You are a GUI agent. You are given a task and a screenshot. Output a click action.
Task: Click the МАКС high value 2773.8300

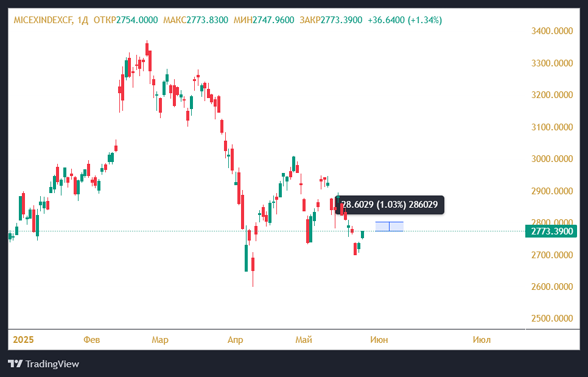208,20
